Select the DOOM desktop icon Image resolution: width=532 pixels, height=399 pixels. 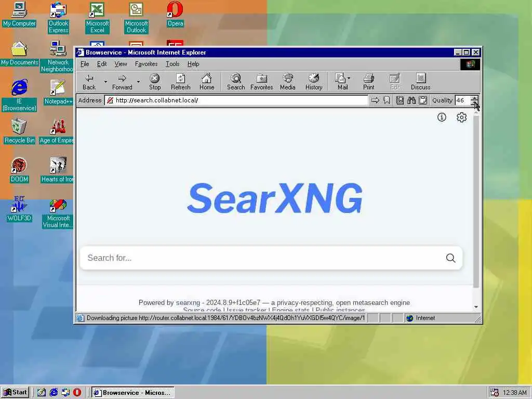click(19, 170)
